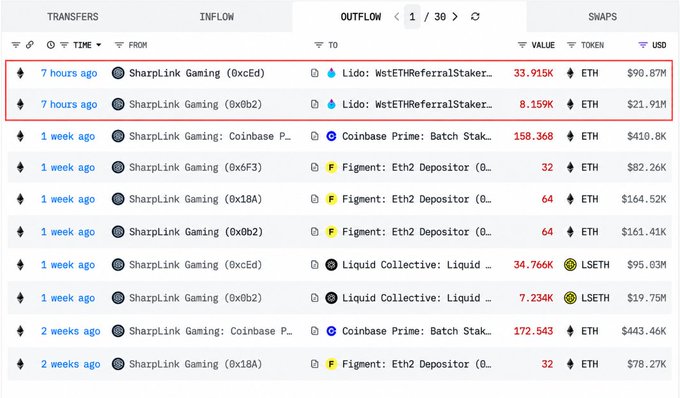Image resolution: width=680 pixels, height=398 pixels.
Task: Open SharpLink Gaming (0x6F3) address
Action: pos(196,167)
